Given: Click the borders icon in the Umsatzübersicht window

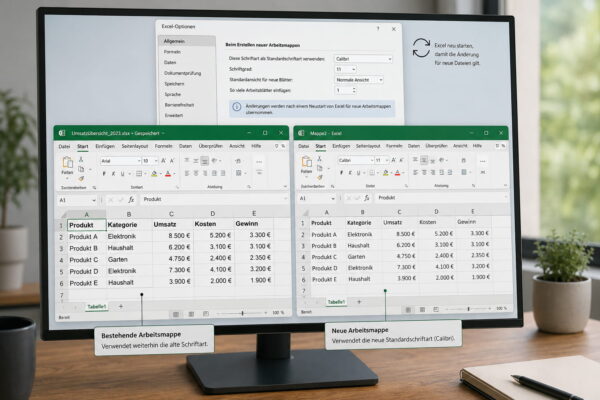Looking at the screenshot, I should (139, 174).
